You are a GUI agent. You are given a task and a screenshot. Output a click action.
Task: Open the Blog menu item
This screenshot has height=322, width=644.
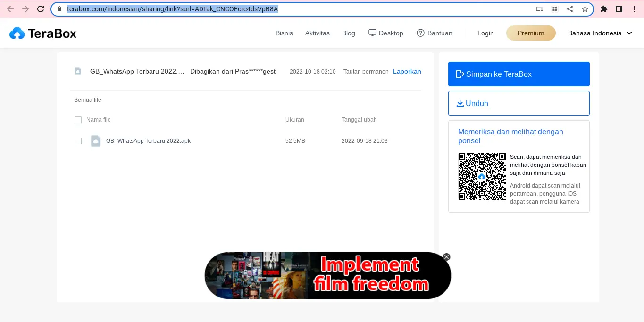click(x=349, y=33)
